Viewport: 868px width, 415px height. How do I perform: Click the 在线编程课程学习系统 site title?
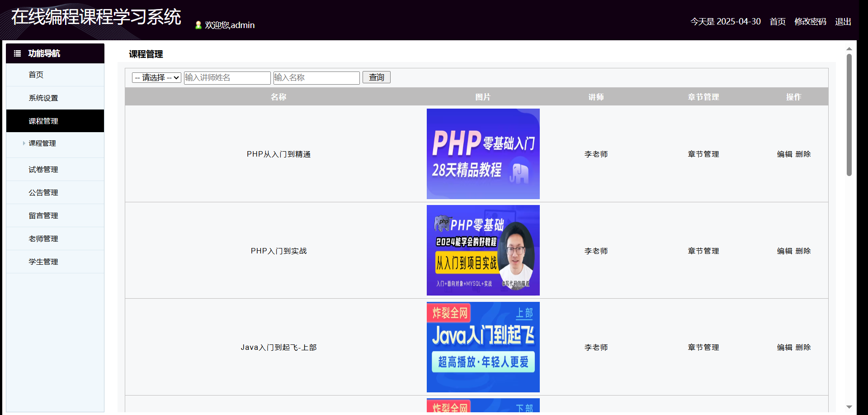(96, 17)
